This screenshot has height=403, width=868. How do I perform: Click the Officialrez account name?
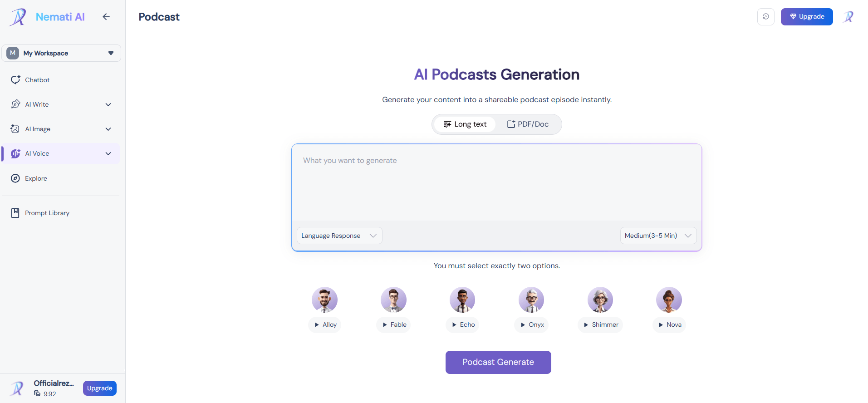54,383
